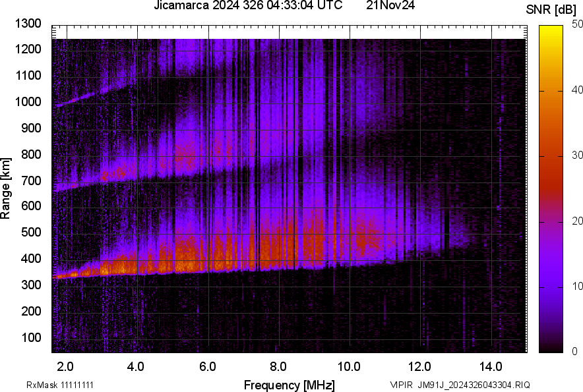Select the Frequency [MHz] axis label
This screenshot has width=583, height=392.
(289, 385)
